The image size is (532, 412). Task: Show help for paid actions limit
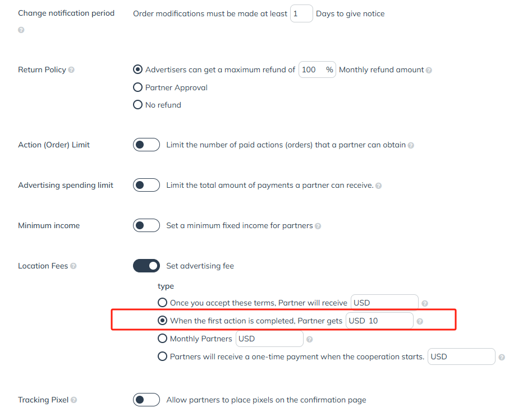411,145
